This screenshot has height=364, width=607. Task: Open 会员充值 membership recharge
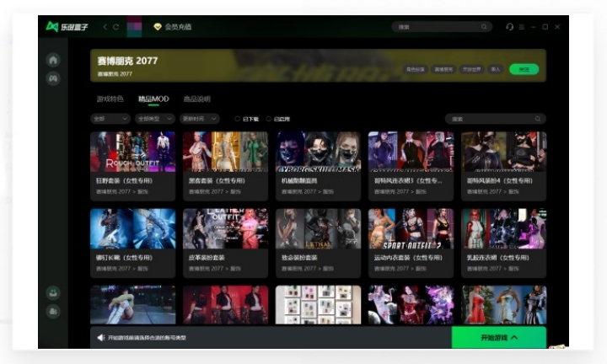pos(178,27)
